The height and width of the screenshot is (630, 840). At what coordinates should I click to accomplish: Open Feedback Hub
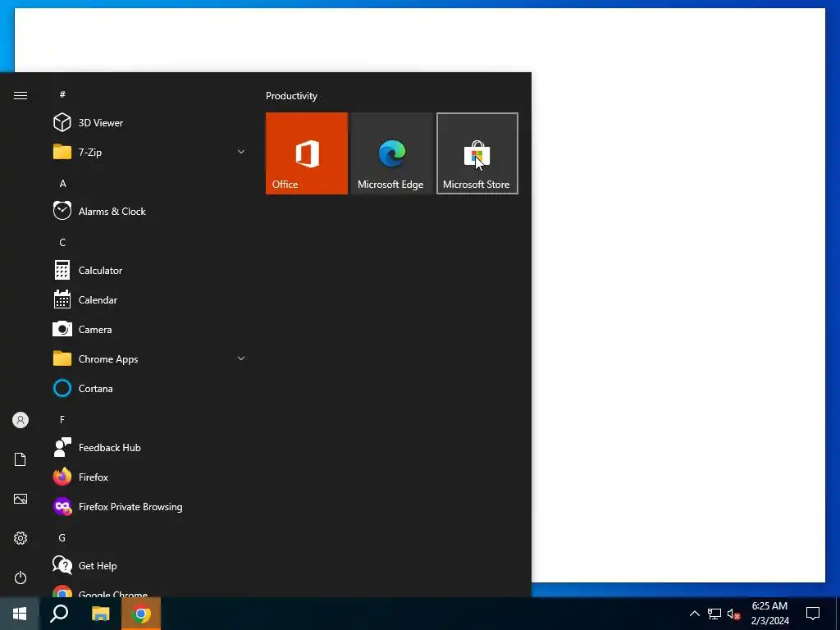[150, 447]
